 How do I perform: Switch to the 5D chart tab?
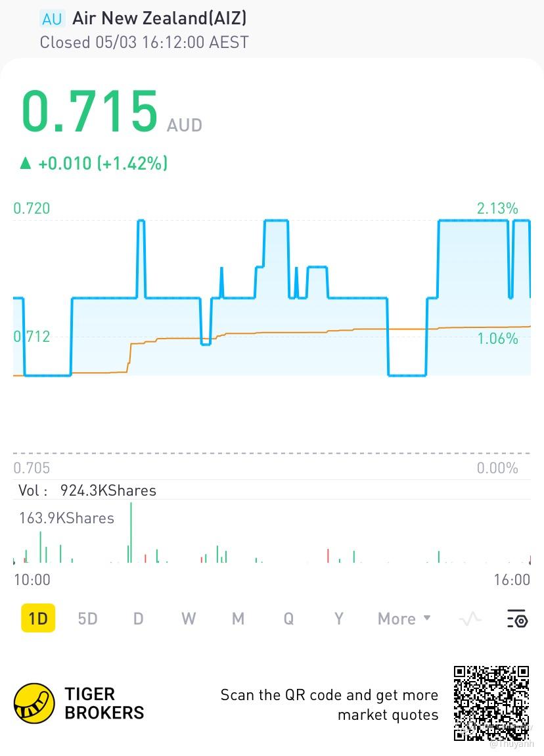(x=87, y=619)
